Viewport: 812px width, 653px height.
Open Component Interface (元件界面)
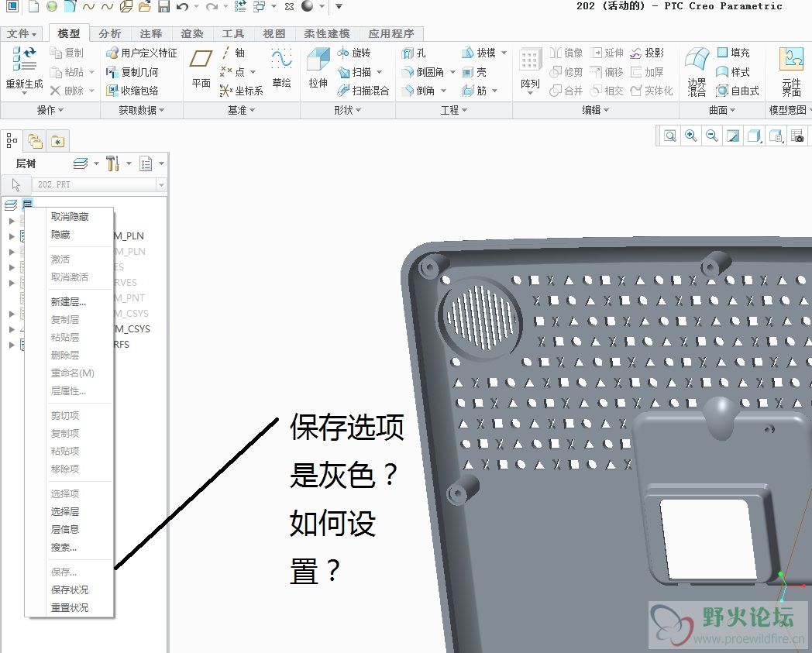click(x=791, y=71)
